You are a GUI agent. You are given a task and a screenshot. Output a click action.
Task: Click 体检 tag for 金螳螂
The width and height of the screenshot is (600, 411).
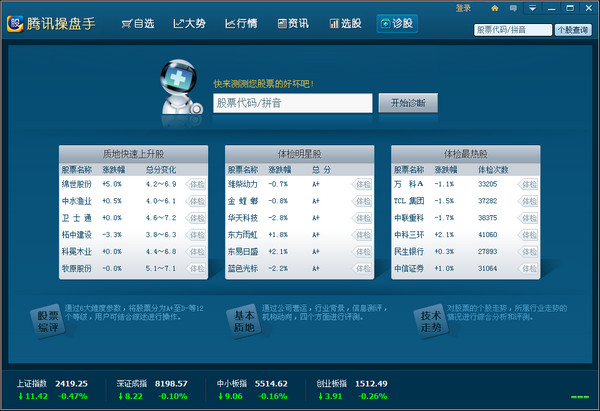(x=362, y=201)
